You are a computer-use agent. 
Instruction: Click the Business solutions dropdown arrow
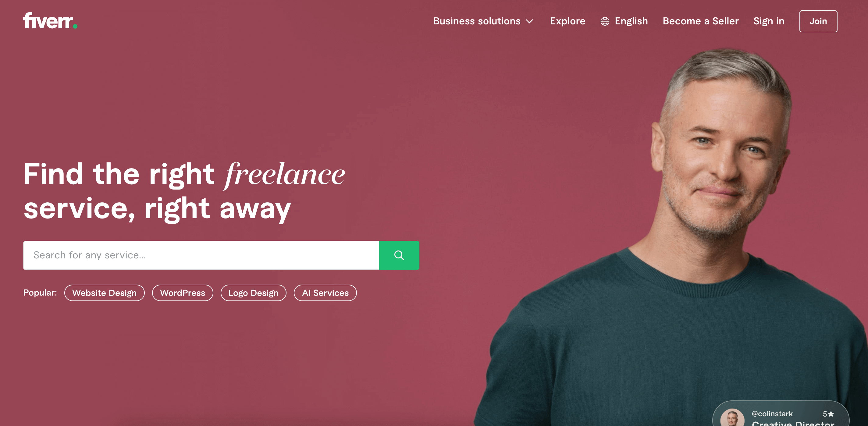pos(530,21)
